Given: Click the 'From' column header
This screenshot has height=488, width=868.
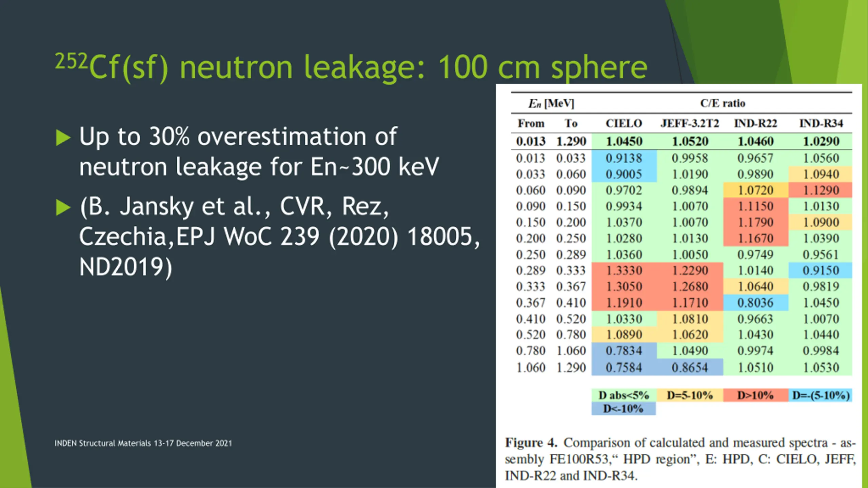Looking at the screenshot, I should tap(531, 123).
